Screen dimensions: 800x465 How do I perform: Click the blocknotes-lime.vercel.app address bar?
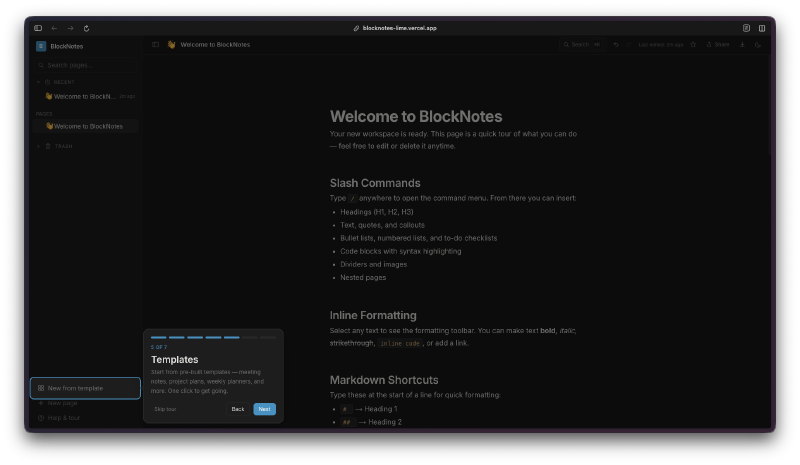[395, 28]
